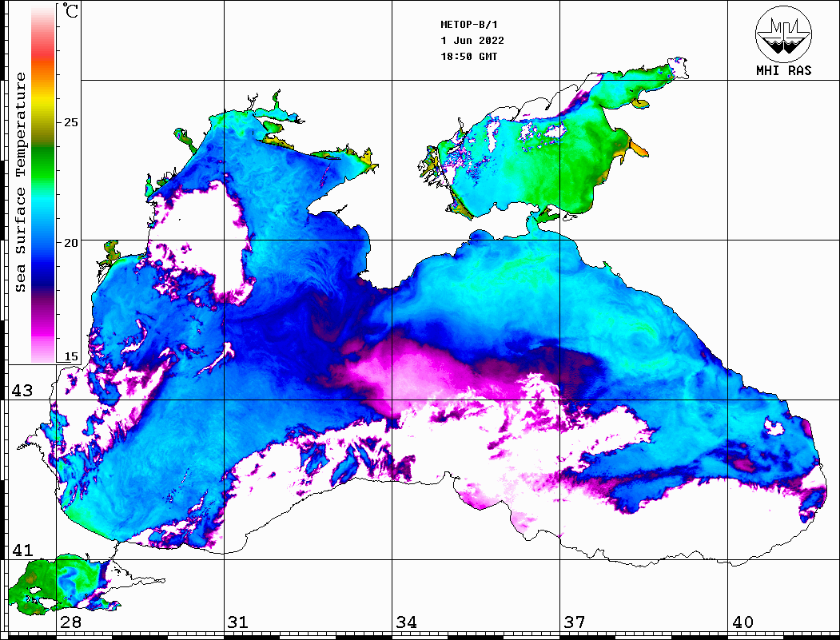Click the MHI RAS label text
This screenshot has width=840, height=640.
783,70
